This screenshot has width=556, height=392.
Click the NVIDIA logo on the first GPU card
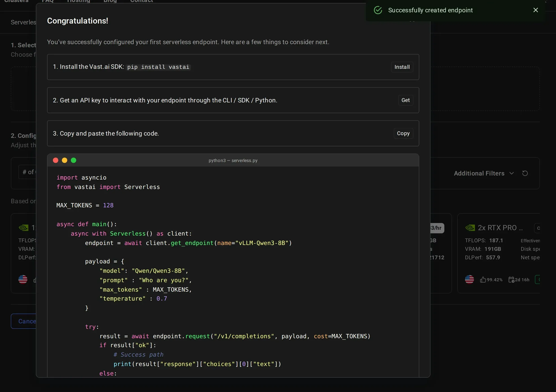[24, 227]
